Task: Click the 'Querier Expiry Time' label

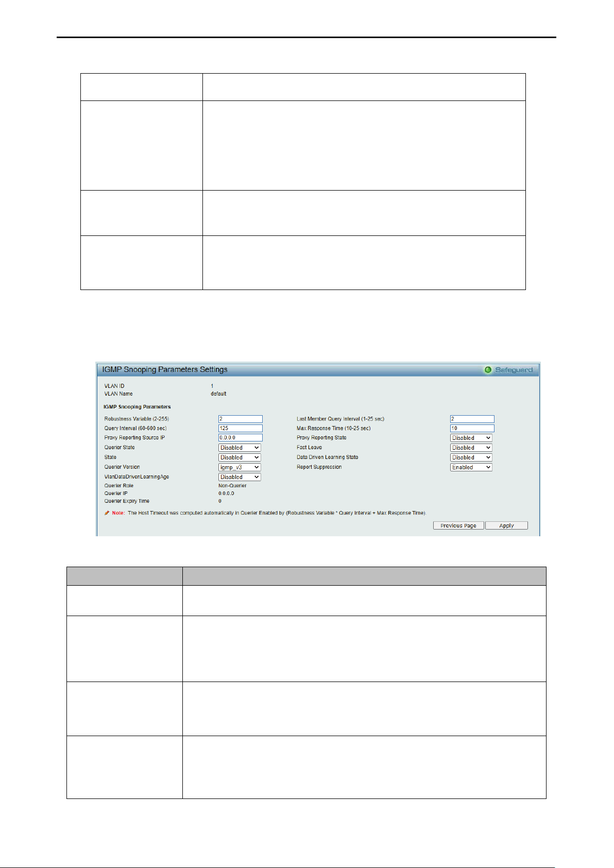Action: tap(127, 501)
